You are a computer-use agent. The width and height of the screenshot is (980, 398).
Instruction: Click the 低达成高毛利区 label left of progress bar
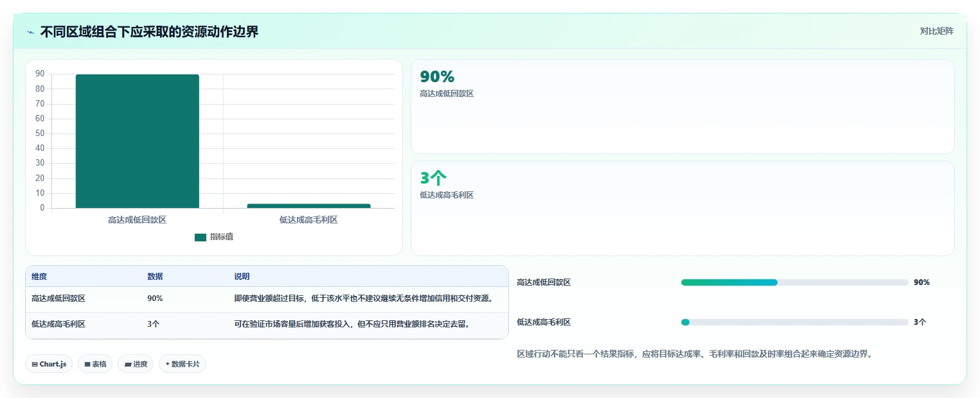544,322
